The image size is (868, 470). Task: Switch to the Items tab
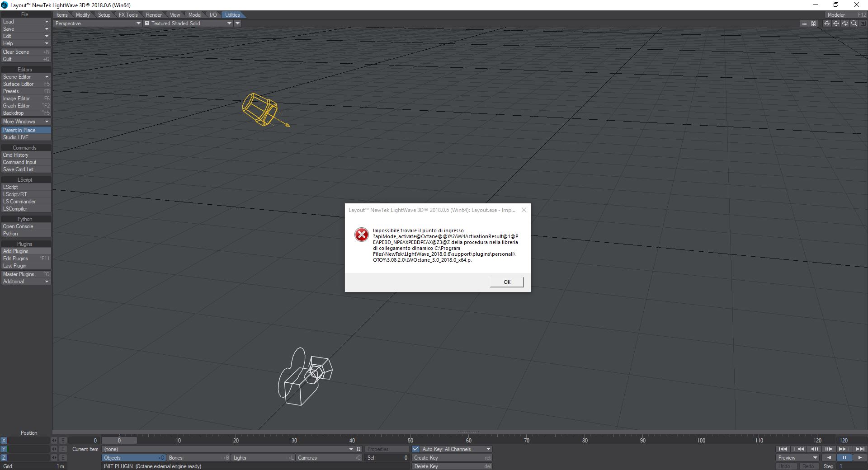(62, 15)
